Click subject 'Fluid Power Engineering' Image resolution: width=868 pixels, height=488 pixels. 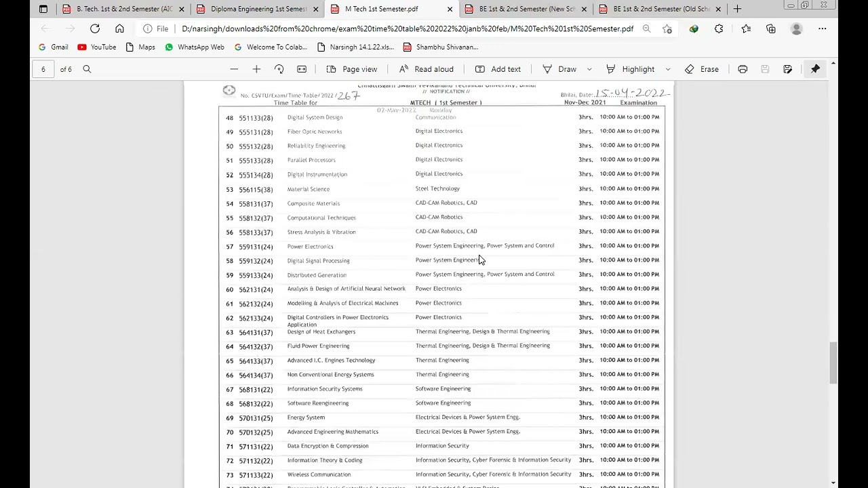(318, 346)
